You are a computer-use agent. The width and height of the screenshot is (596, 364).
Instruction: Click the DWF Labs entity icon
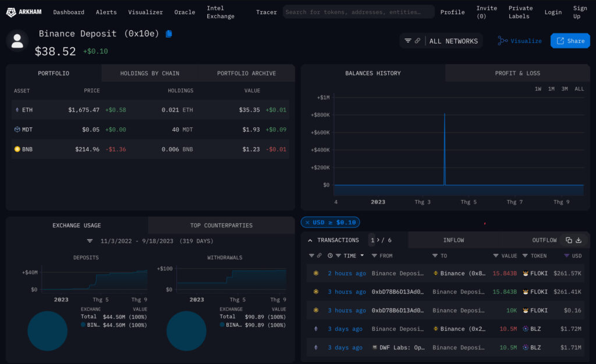point(375,347)
